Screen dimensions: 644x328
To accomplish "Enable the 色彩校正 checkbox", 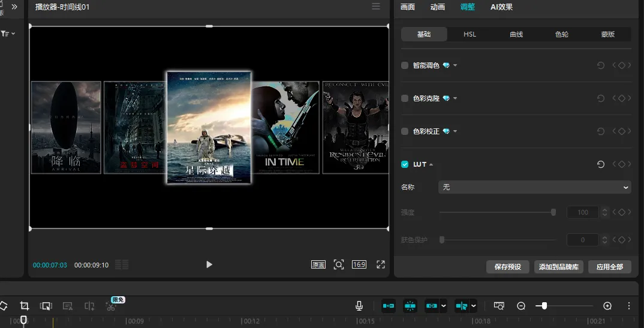I will click(x=405, y=131).
